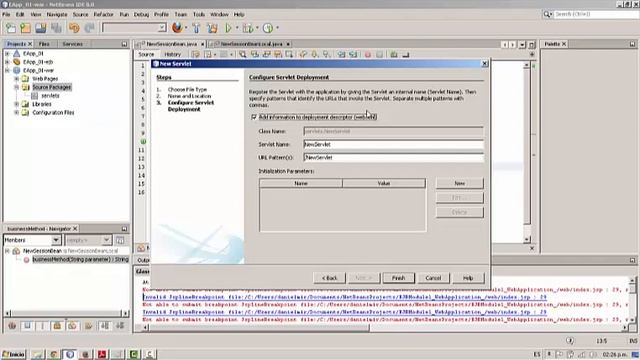Click the first icon in the Navigator filter bar
Screen dimensions: 640x360
12,325
